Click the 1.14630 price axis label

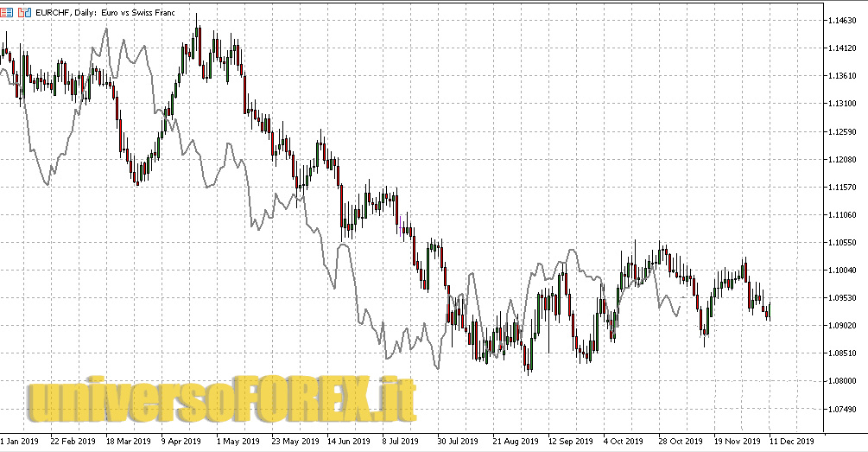click(x=840, y=21)
